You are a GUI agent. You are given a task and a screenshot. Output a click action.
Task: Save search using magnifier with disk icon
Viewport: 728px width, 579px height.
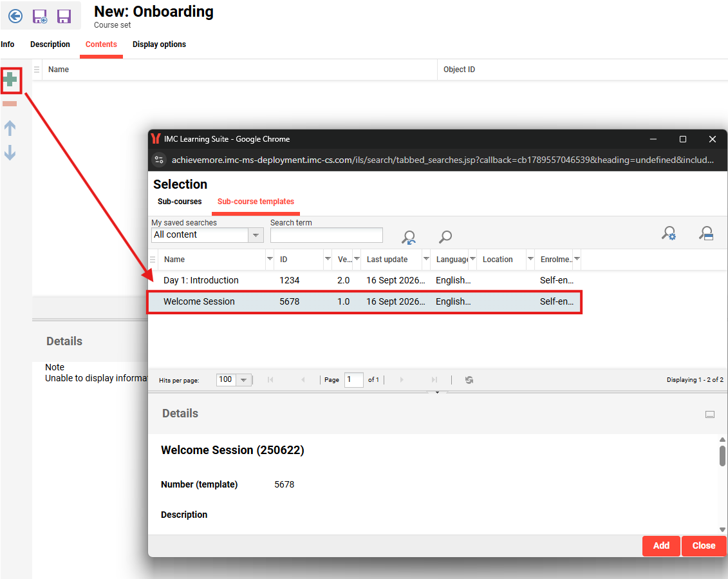[706, 233]
